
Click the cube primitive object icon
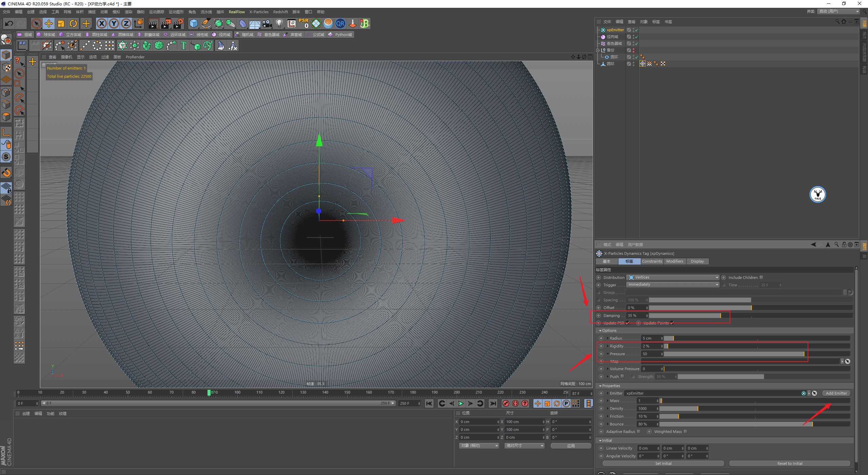194,23
